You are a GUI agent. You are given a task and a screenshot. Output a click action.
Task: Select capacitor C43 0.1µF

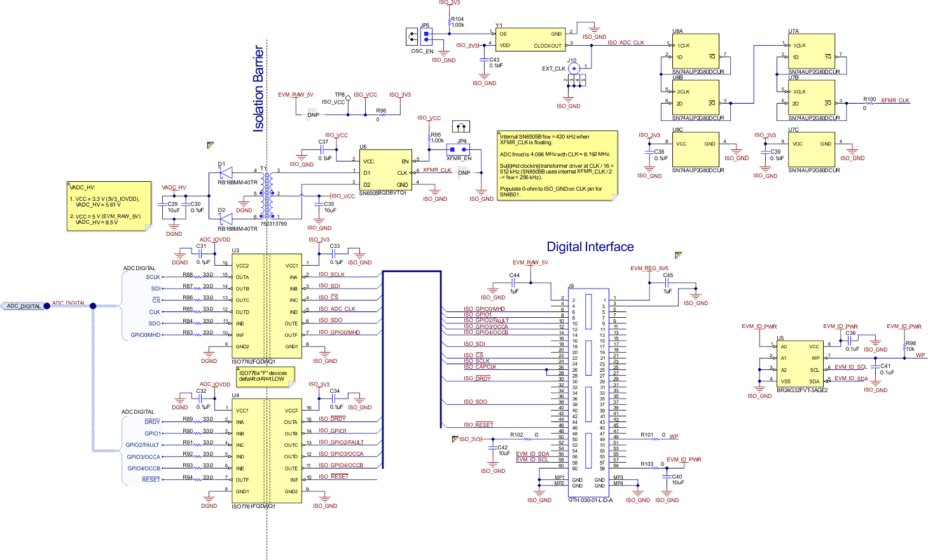(x=485, y=60)
